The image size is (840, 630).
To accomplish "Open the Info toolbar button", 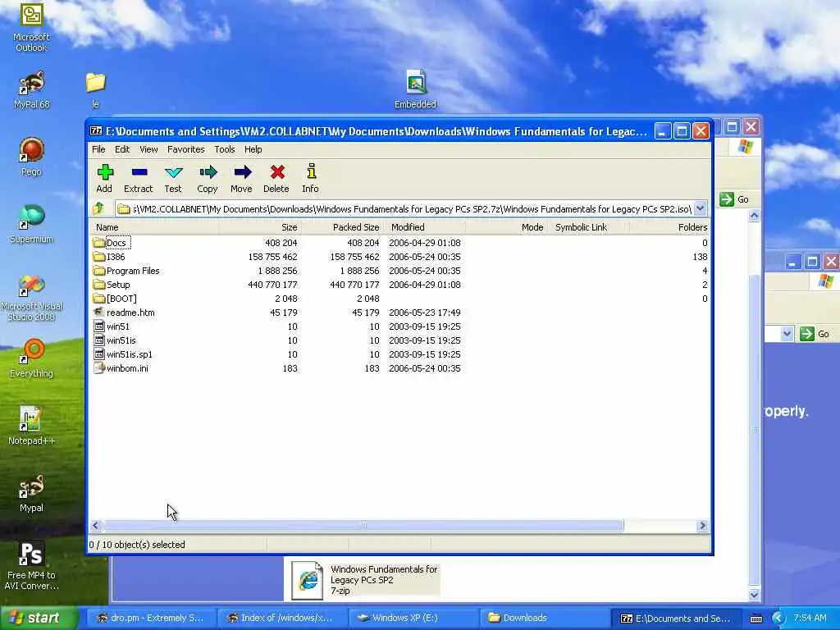I will tap(310, 178).
